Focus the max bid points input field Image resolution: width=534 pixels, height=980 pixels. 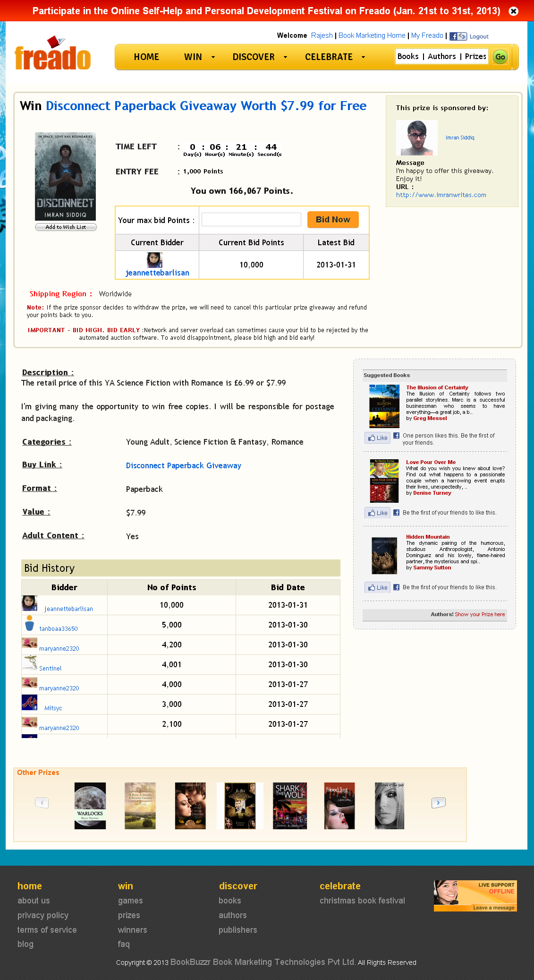(x=251, y=220)
